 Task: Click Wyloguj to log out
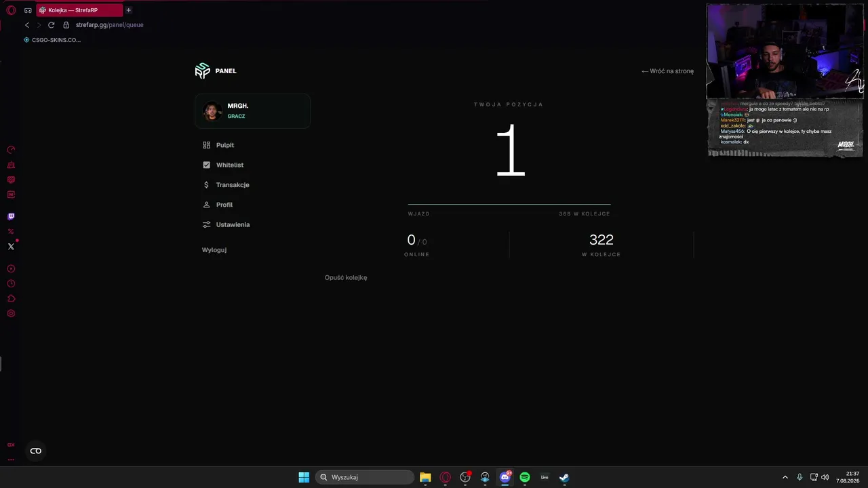214,250
